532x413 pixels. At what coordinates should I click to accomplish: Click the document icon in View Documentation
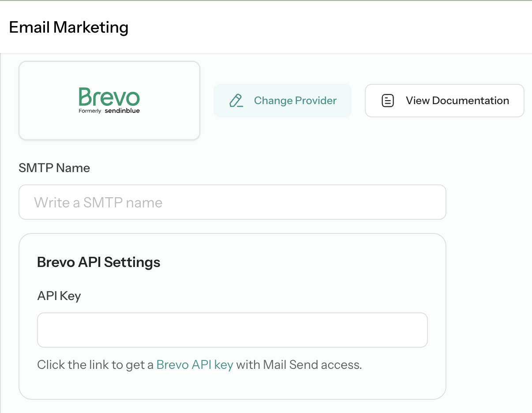click(387, 101)
